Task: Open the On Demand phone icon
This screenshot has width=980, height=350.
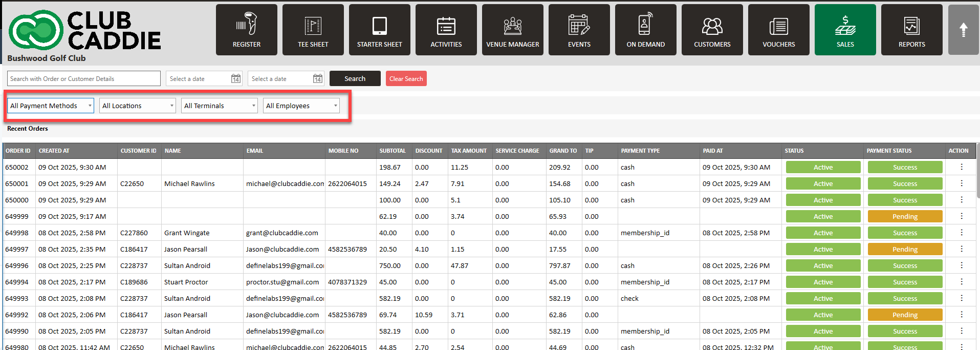Action: (x=646, y=25)
